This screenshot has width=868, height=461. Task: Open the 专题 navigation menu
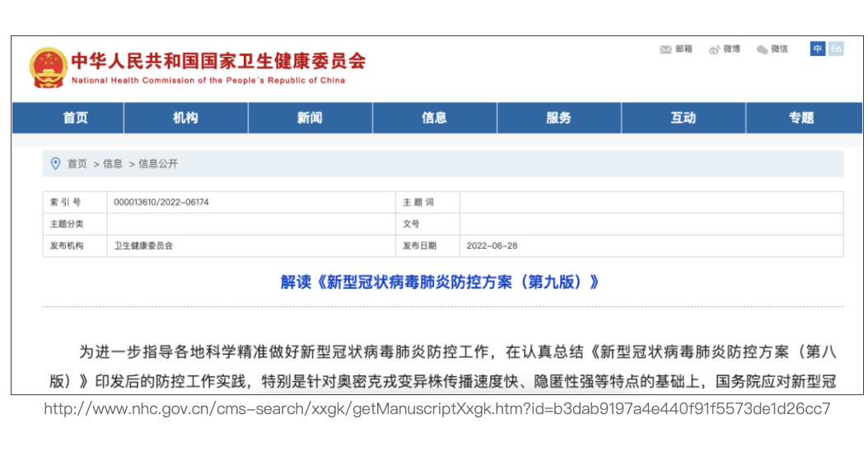[804, 118]
